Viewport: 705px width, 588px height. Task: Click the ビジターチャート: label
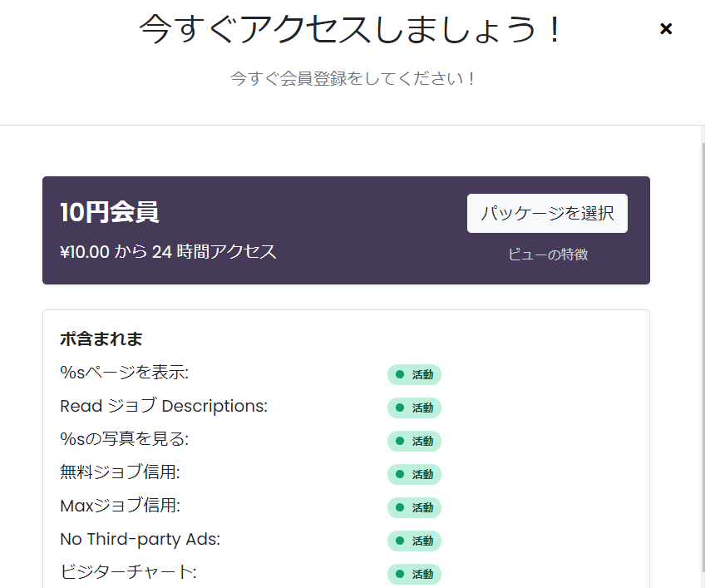[128, 572]
